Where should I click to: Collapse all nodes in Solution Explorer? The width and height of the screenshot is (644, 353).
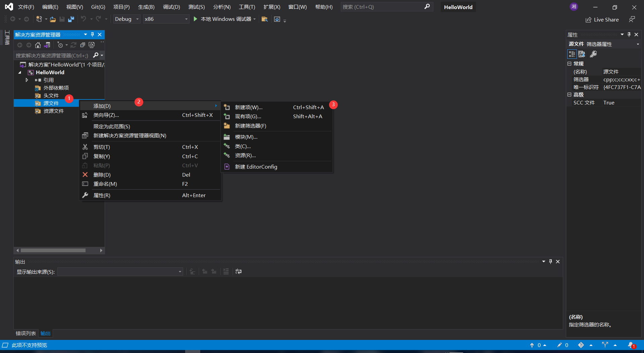(83, 45)
